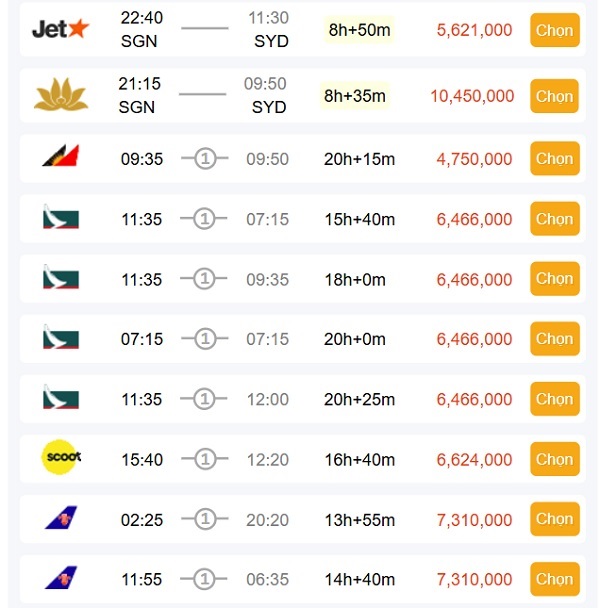Click the 1-stop indicator on 20h+15m flight
Image resolution: width=600 pixels, height=608 pixels.
[205, 159]
